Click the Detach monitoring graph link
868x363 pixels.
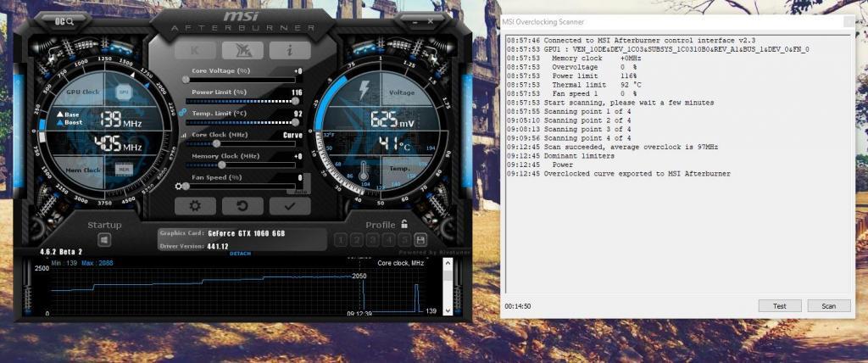240,254
